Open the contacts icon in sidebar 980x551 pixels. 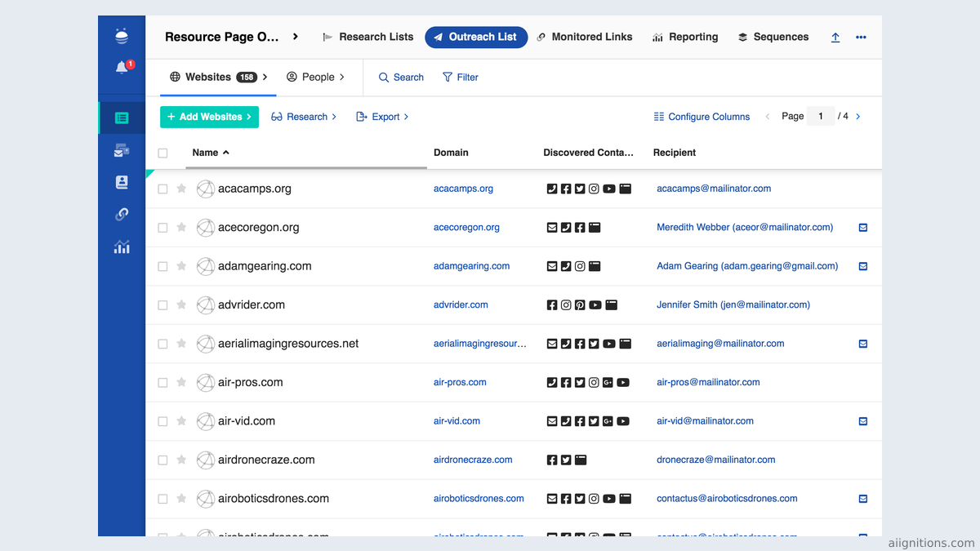pos(122,182)
